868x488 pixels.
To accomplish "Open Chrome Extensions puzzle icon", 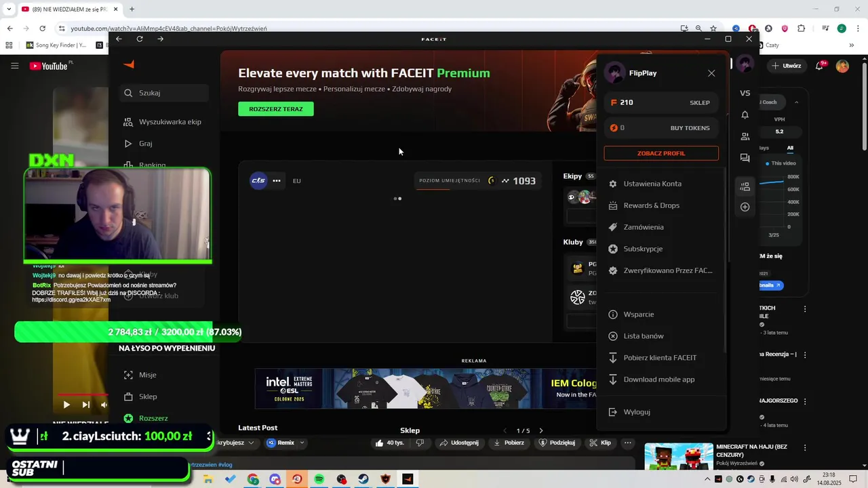I will click(x=801, y=28).
